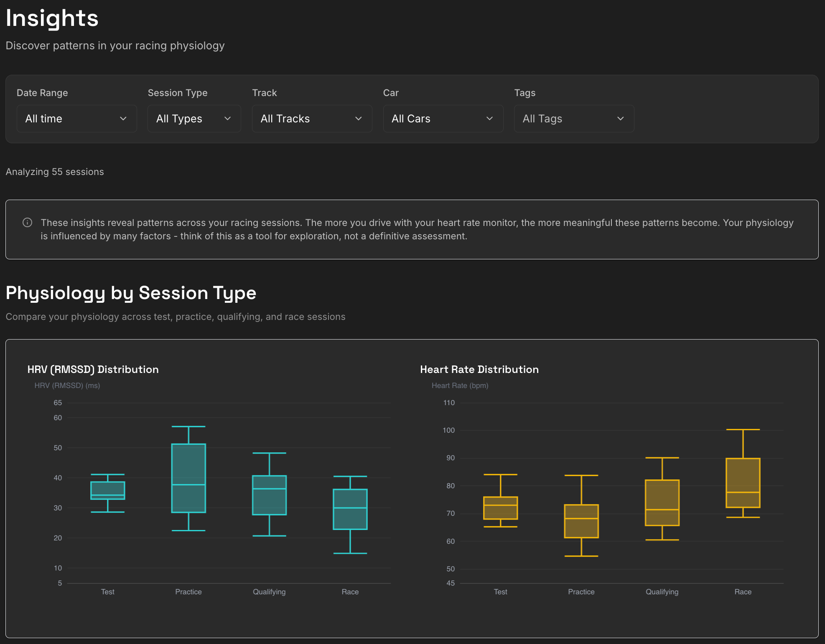Click the Practice box in Heart Rate chart
Viewport: 825px width, 644px height.
pyautogui.click(x=581, y=521)
